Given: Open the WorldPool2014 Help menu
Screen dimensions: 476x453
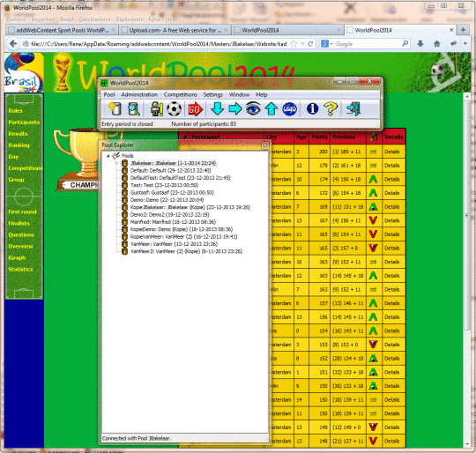Looking at the screenshot, I should [262, 94].
